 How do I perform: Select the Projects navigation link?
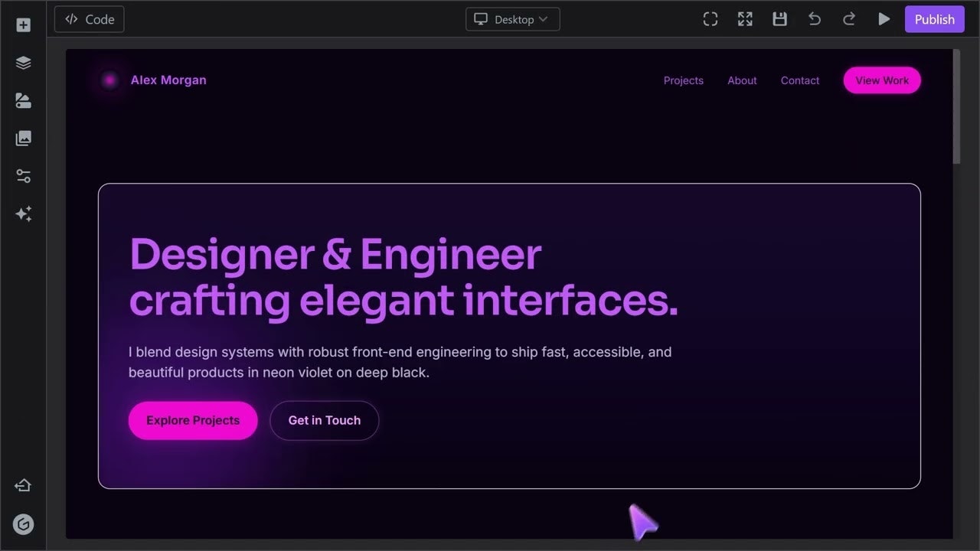(683, 80)
